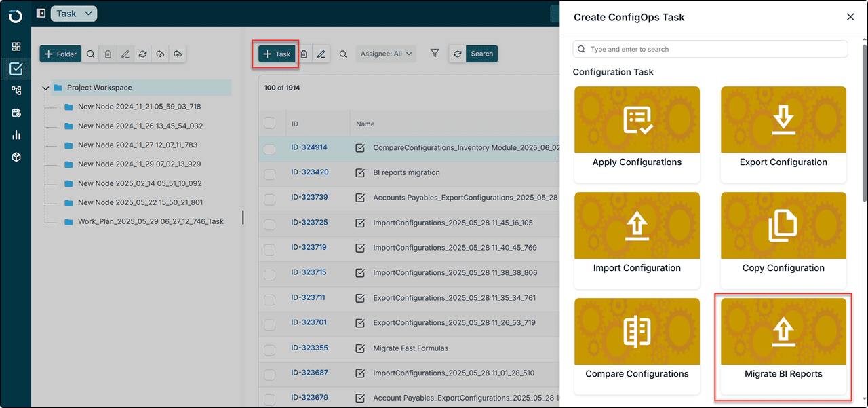868x408 pixels.
Task: Toggle the sidebar collapse icon
Action: (41, 14)
